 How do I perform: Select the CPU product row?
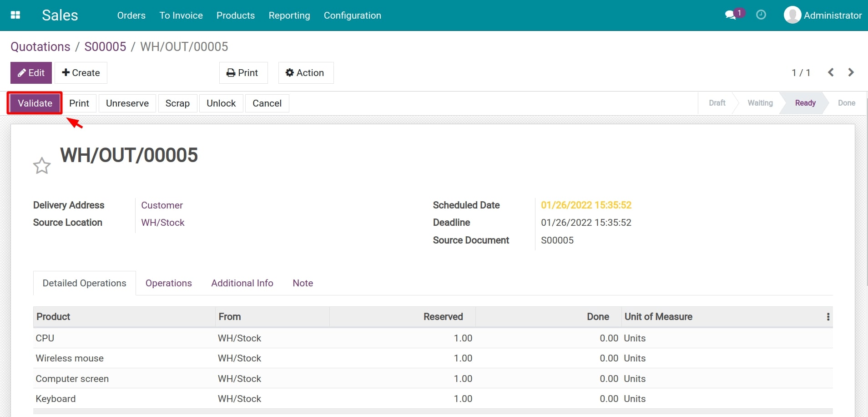(433, 338)
